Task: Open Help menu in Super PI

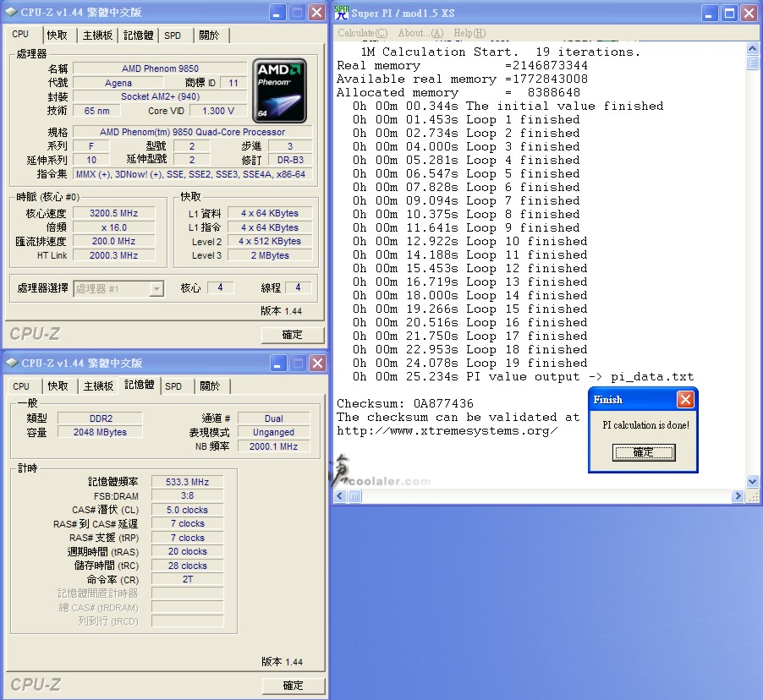Action: 469,33
